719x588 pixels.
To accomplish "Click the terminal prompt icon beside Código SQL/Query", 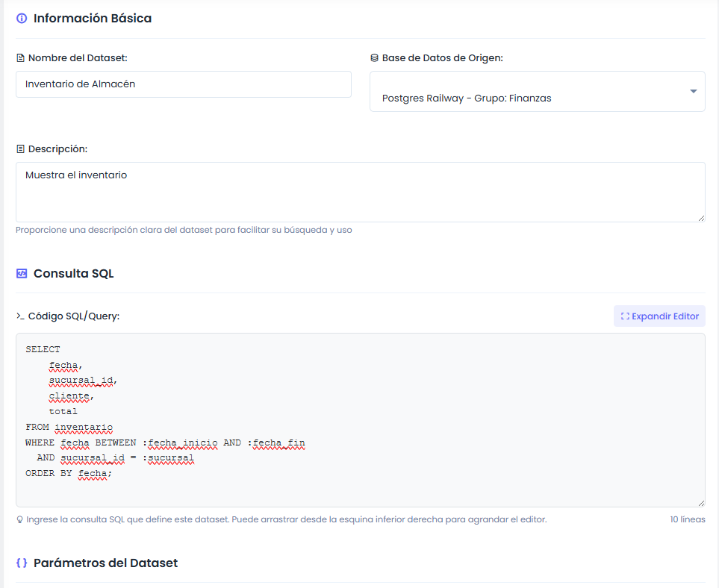I will (x=22, y=316).
